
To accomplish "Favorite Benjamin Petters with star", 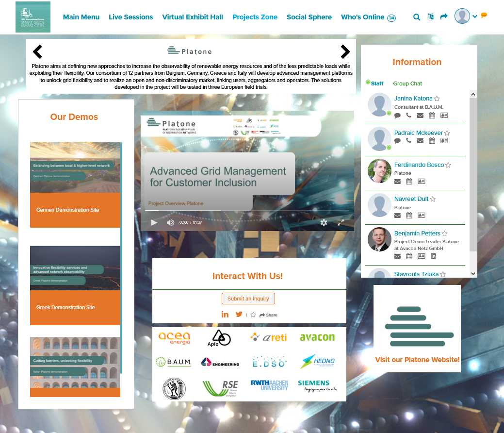I will click(x=444, y=233).
